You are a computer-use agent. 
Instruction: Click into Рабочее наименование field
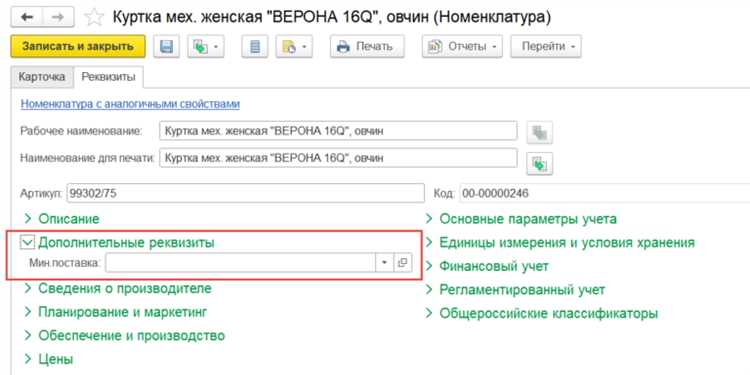click(338, 131)
